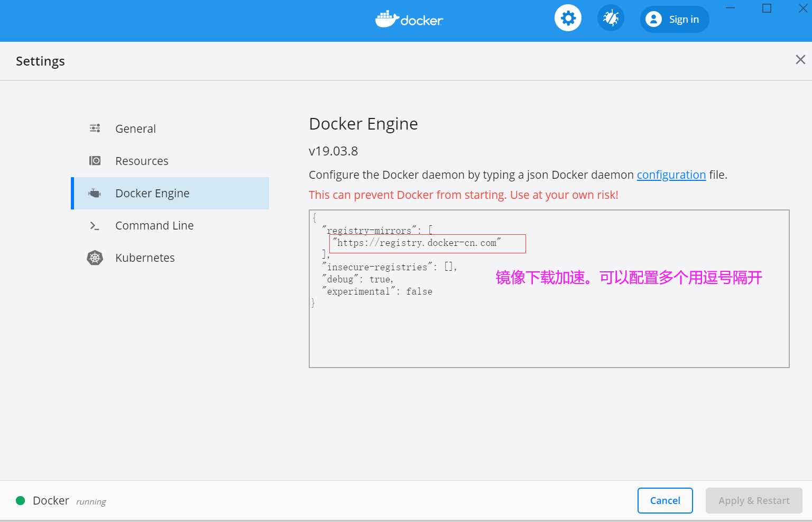812x522 pixels.
Task: Click the green Docker running status dot
Action: 21,500
